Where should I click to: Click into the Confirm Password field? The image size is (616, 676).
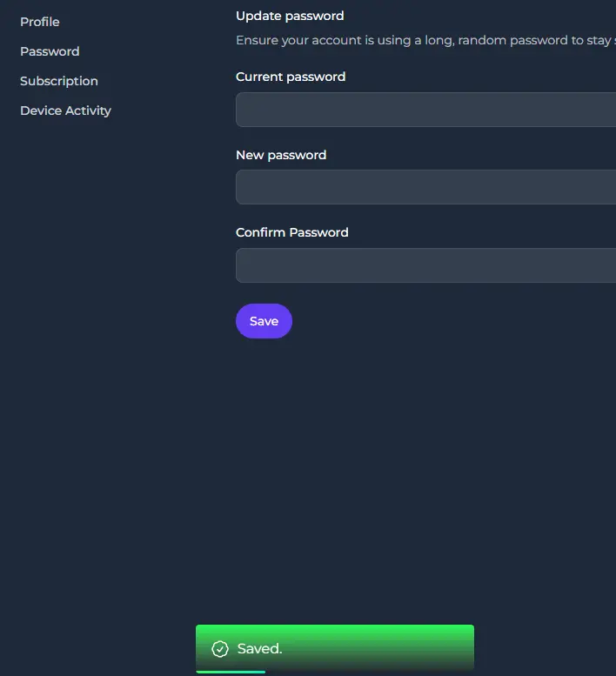click(426, 265)
